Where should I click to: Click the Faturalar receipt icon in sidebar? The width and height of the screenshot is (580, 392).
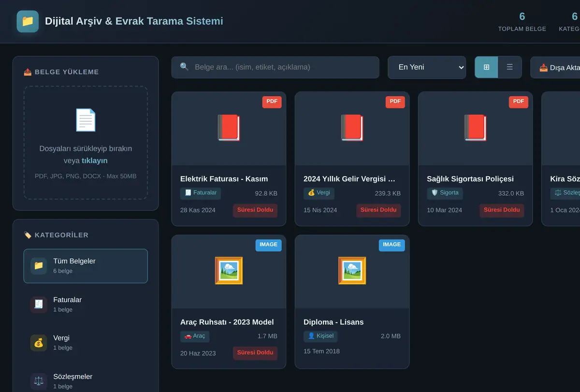(39, 305)
